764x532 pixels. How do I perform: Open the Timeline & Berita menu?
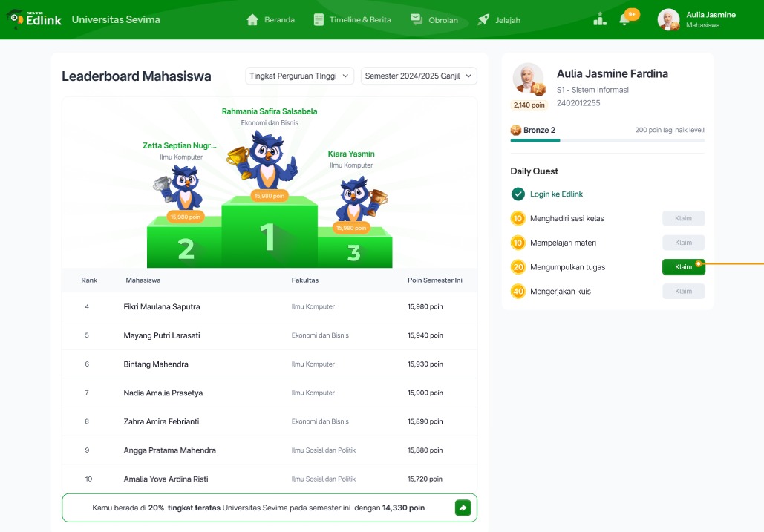(x=352, y=20)
